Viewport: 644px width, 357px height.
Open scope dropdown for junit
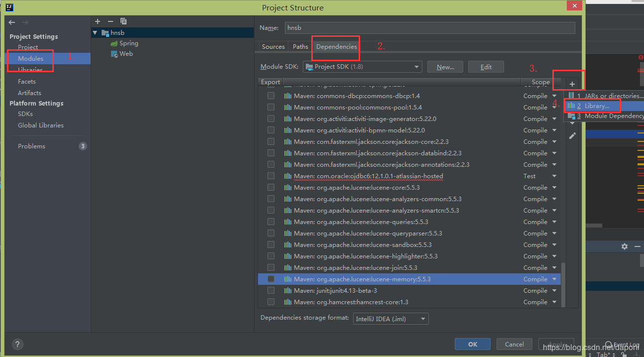tap(554, 291)
